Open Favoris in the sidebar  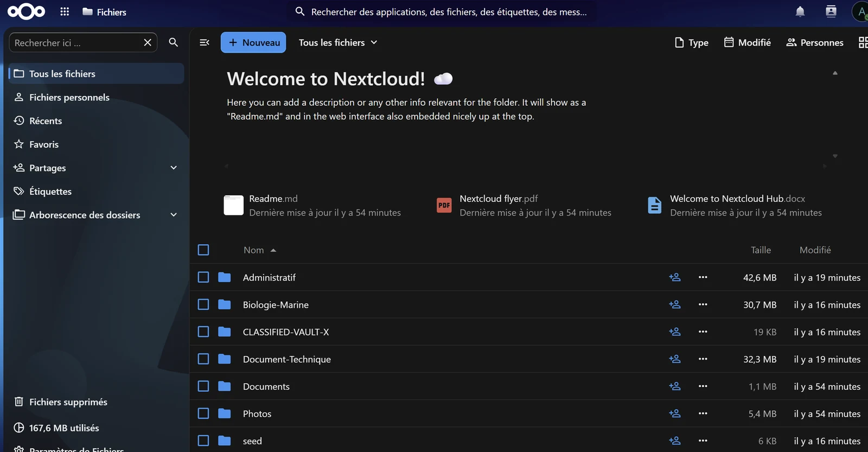97,144
